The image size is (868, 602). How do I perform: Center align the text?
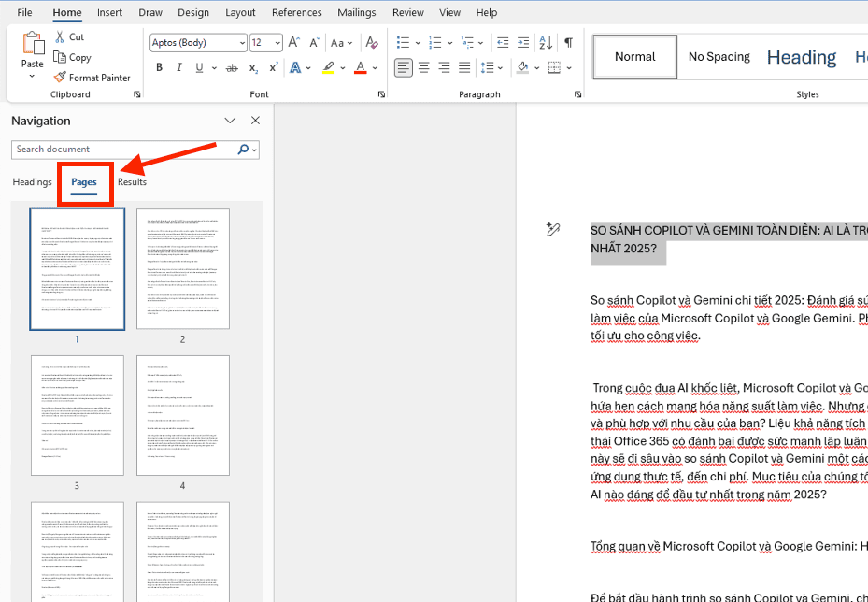point(423,68)
